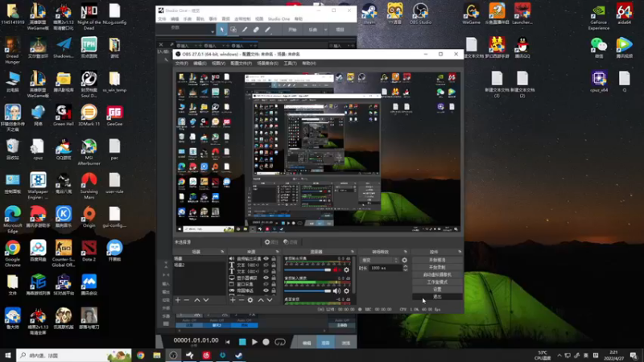
Task: Enable 工作室模式 in OBS controls
Action: pos(437,282)
